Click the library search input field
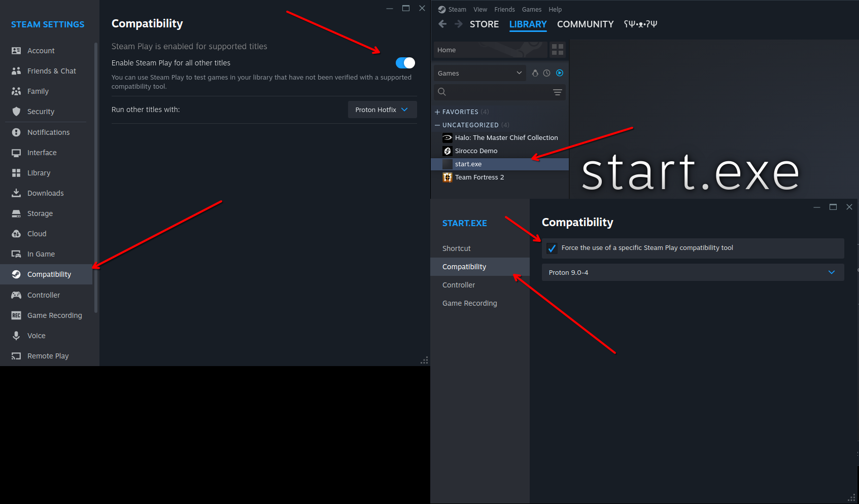The image size is (859, 504). tap(499, 92)
